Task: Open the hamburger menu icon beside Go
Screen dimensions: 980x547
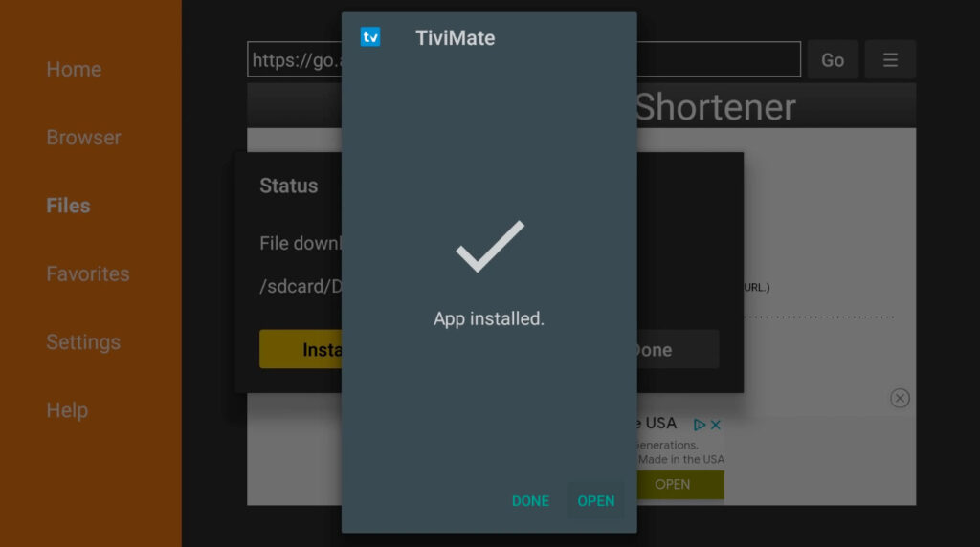Action: 890,60
